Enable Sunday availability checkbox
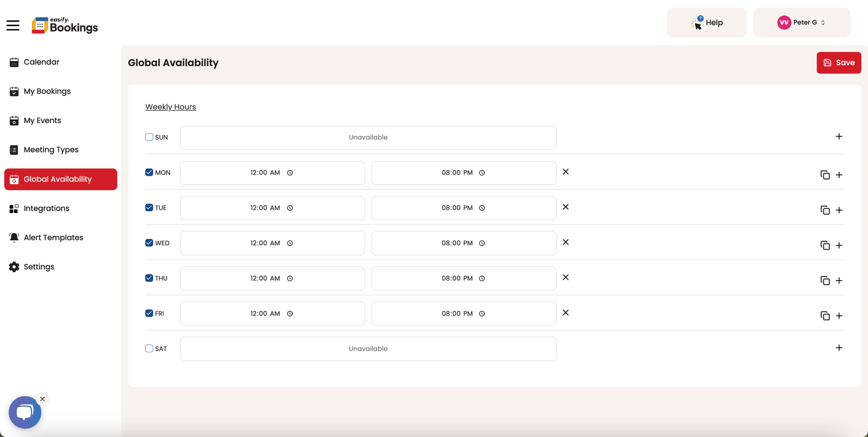The height and width of the screenshot is (437, 868). point(149,137)
